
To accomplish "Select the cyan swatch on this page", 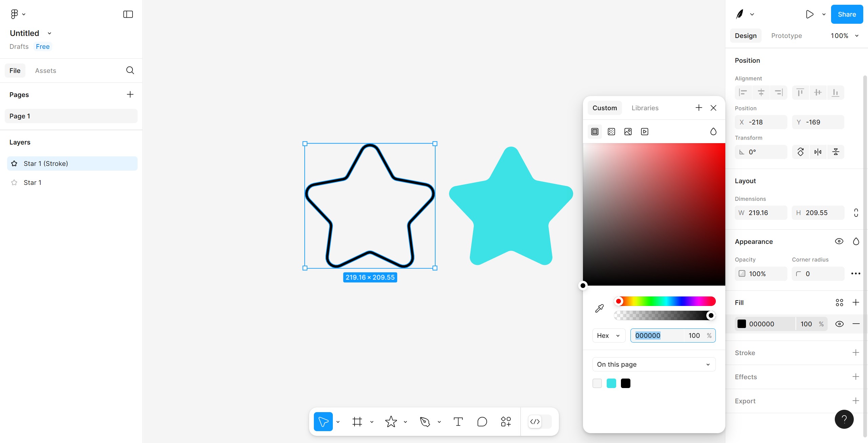I will click(x=611, y=383).
